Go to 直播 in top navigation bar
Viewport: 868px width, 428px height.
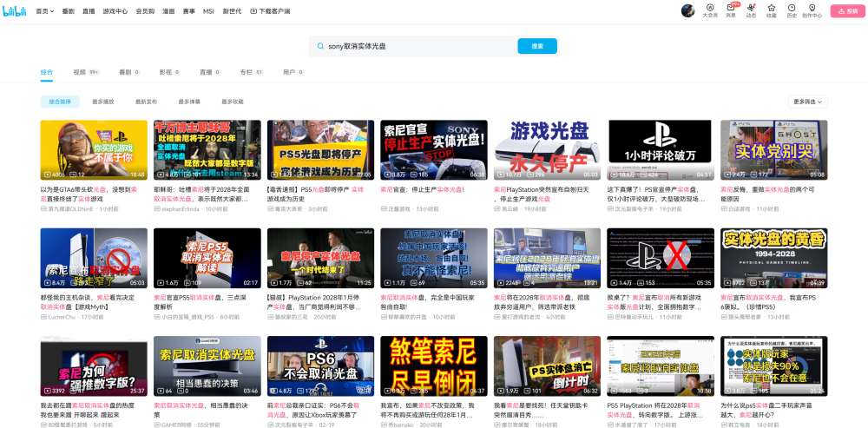tap(89, 11)
